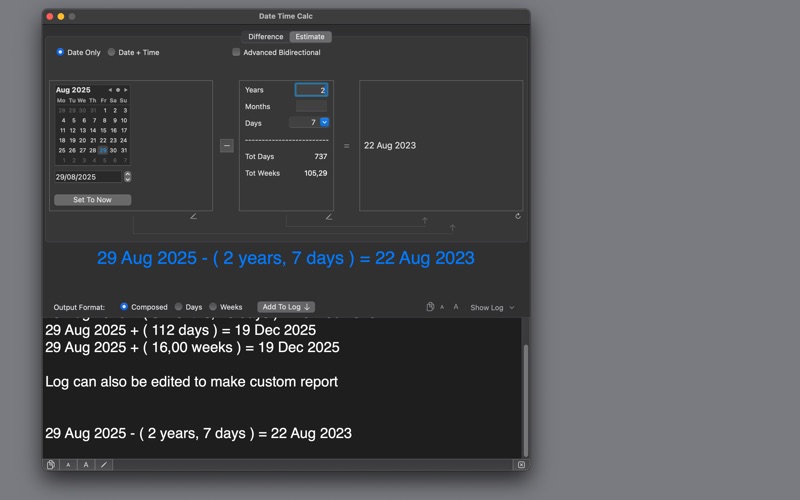This screenshot has height=500, width=800.
Task: Click the Days value field showing 7
Action: click(305, 122)
